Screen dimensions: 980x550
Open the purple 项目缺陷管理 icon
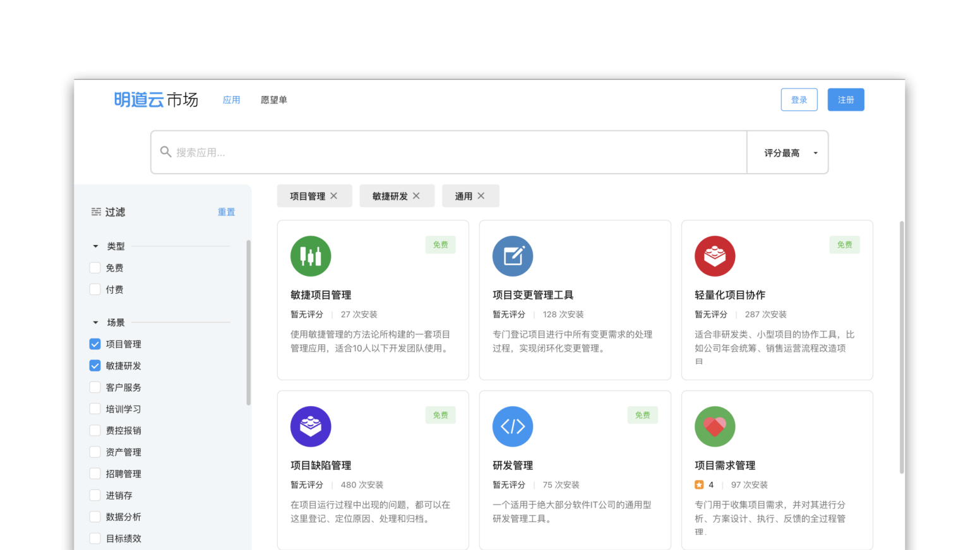[311, 427]
